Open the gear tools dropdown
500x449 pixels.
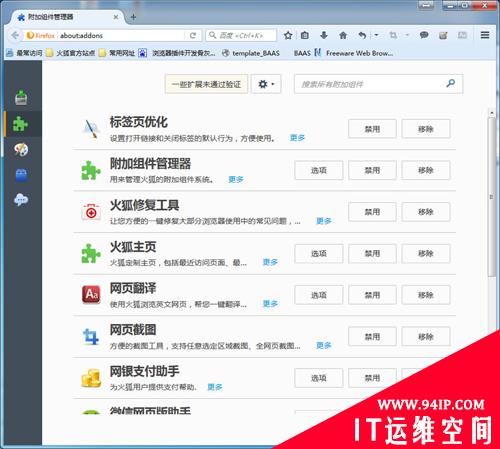click(x=266, y=84)
